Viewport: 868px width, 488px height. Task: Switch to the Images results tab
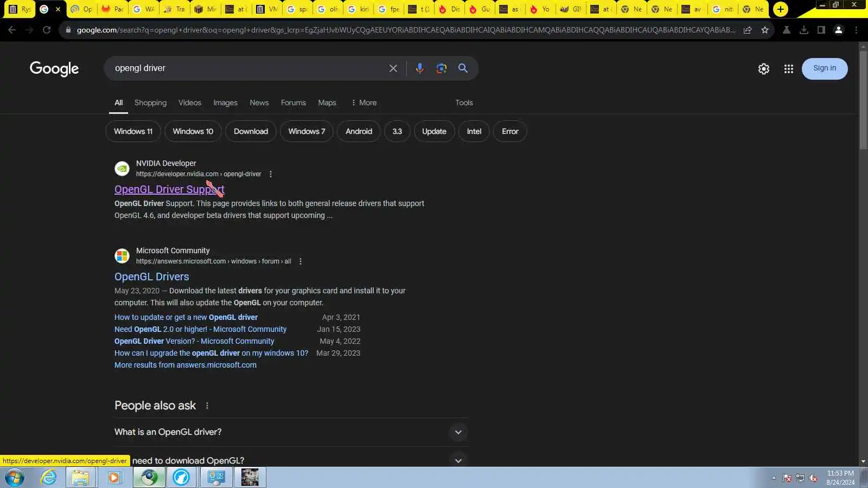point(225,103)
